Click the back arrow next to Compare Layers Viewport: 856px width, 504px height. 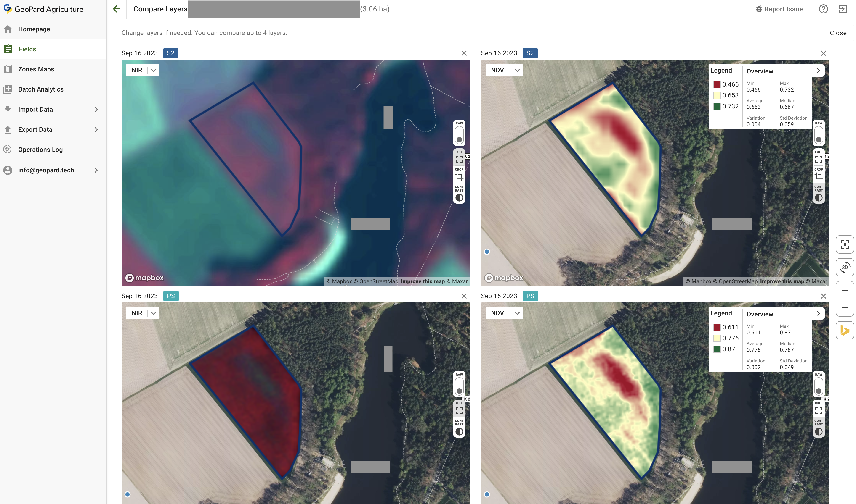tap(117, 9)
